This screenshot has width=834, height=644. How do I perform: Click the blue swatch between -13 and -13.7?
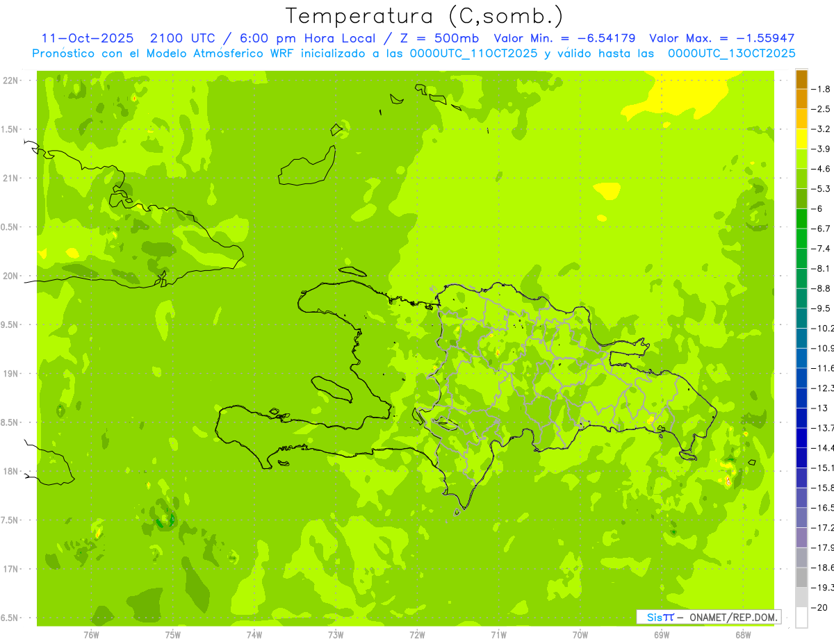click(801, 418)
